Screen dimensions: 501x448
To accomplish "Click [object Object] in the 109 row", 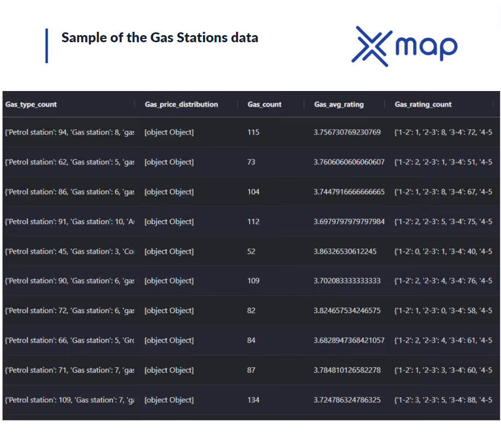I will (x=169, y=281).
